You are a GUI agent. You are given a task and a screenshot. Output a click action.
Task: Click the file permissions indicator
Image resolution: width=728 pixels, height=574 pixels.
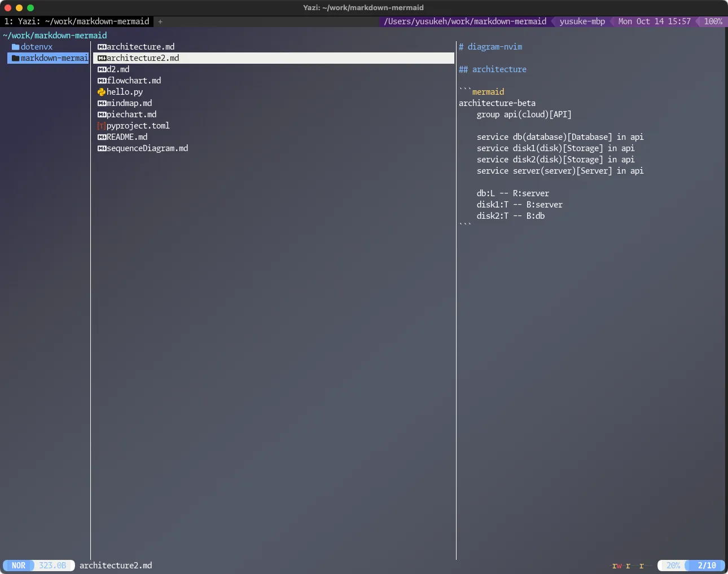tap(630, 566)
